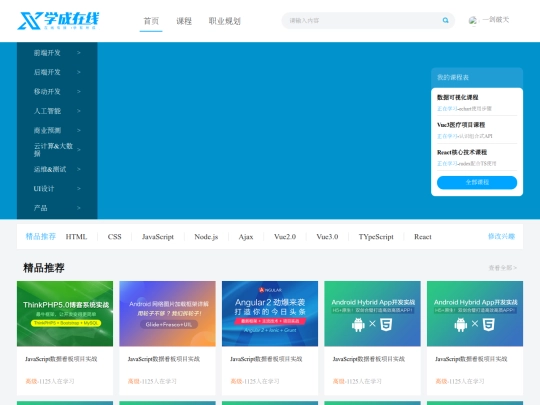Click the user avatar icon

pos(473,20)
